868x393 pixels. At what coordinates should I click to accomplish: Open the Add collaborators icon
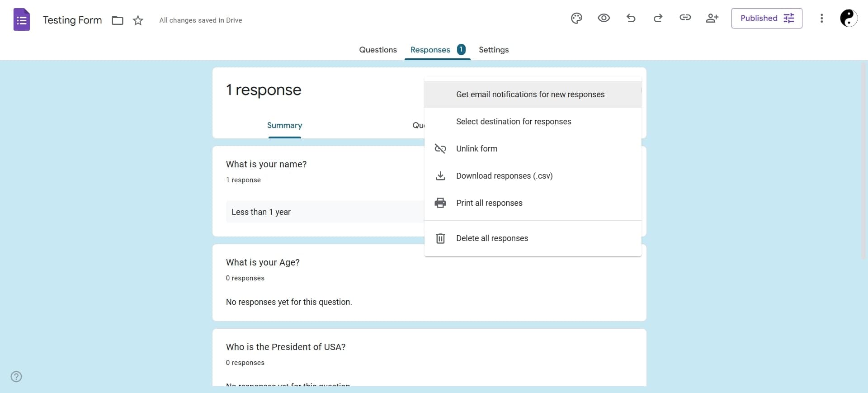pyautogui.click(x=712, y=19)
